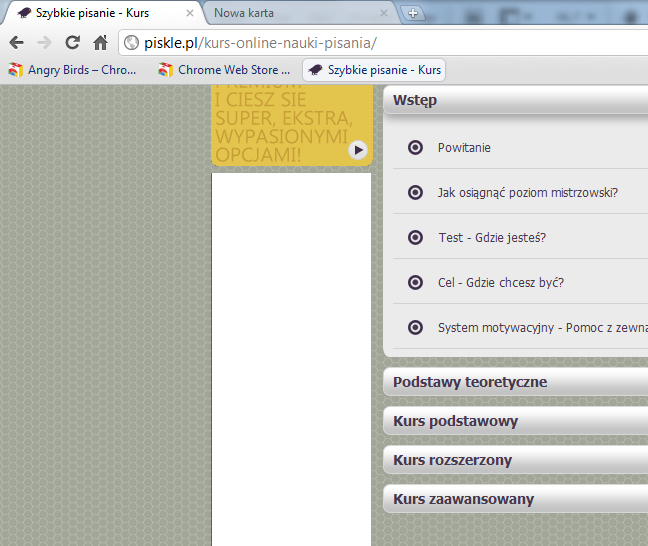Image resolution: width=648 pixels, height=546 pixels.
Task: Select the Szybkie pisanie - Kurs tab
Action: (103, 13)
